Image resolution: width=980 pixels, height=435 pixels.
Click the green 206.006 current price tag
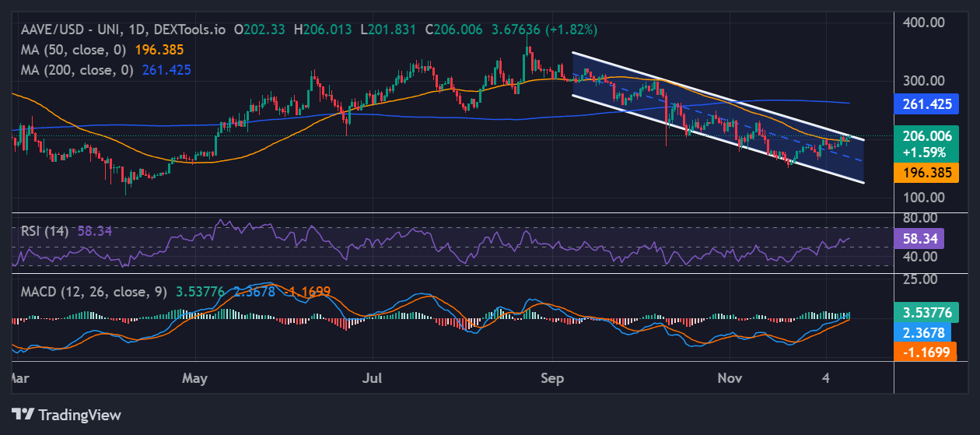926,135
